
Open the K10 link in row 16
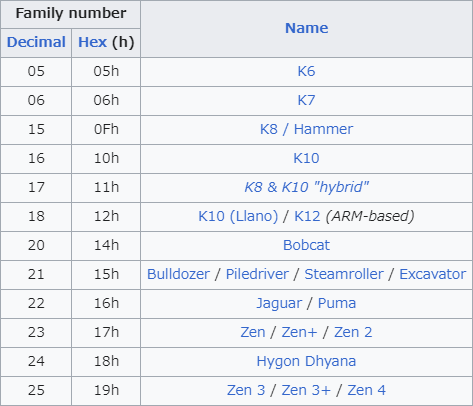[x=306, y=158]
